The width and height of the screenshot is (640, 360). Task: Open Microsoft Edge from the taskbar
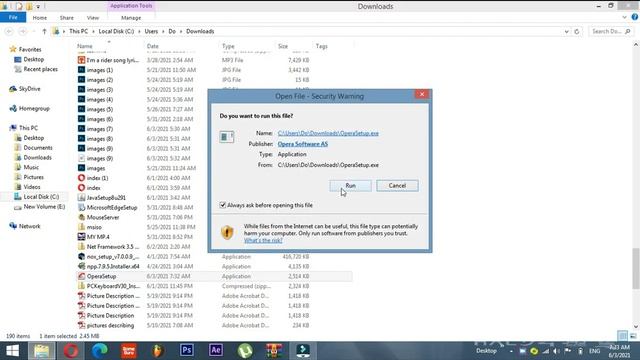(x=100, y=351)
